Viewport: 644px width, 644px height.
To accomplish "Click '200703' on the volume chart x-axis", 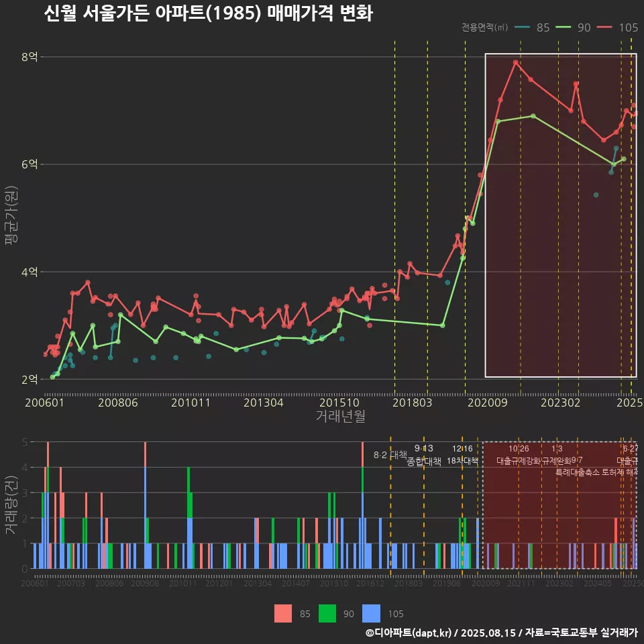I will point(70,583).
